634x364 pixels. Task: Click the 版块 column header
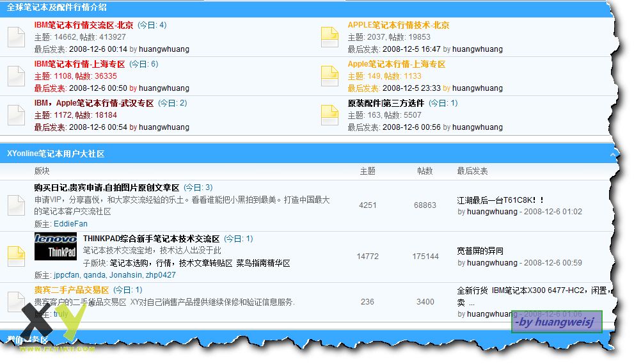click(x=42, y=171)
